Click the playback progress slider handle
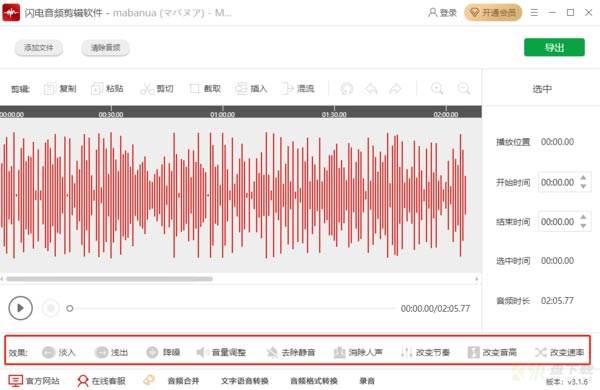The image size is (600, 390). click(70, 308)
